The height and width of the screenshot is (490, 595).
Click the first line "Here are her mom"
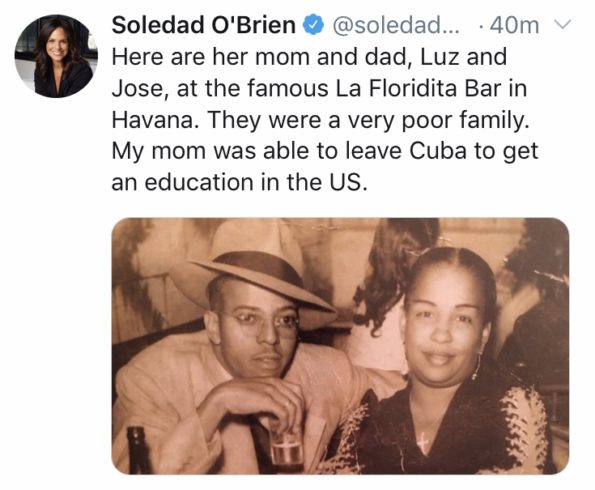tap(210, 57)
